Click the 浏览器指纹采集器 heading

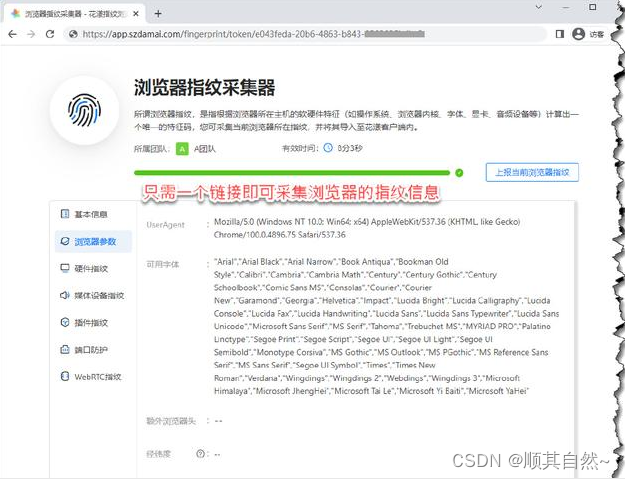tap(204, 87)
